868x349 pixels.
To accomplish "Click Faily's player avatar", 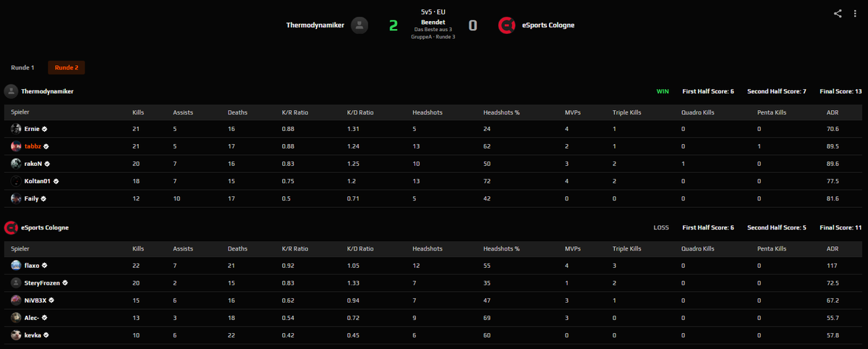I will coord(16,198).
